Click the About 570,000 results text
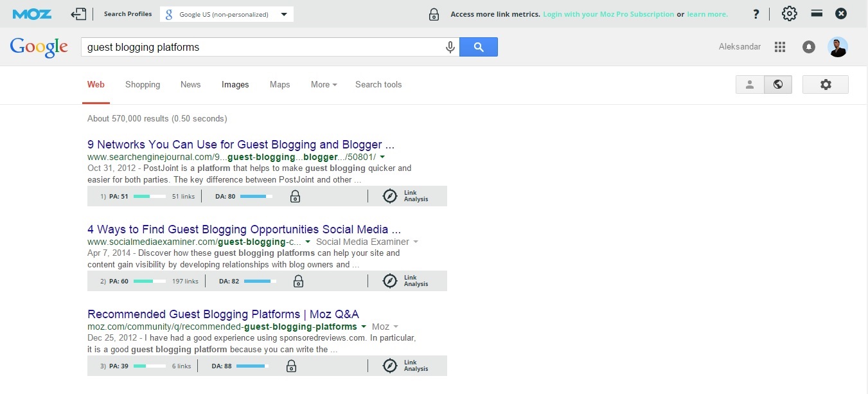This screenshot has height=394, width=868. point(157,118)
